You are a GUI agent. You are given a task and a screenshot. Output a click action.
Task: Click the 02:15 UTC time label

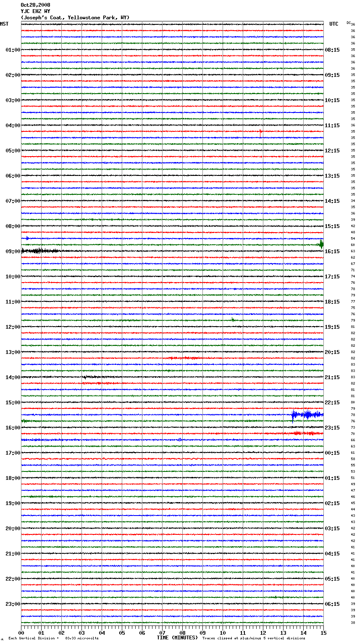tap(332, 503)
